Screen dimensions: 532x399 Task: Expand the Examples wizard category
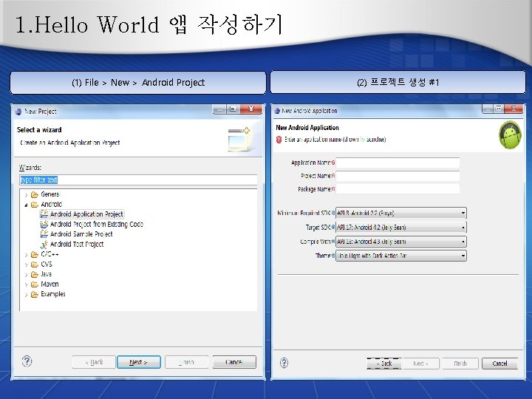(x=26, y=295)
